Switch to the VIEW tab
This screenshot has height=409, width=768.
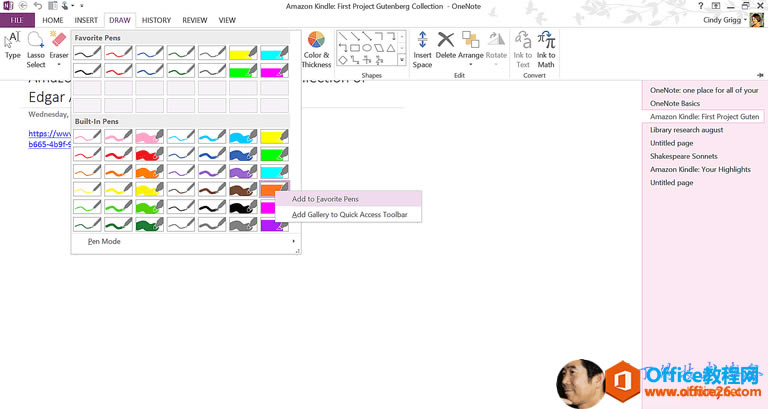227,20
